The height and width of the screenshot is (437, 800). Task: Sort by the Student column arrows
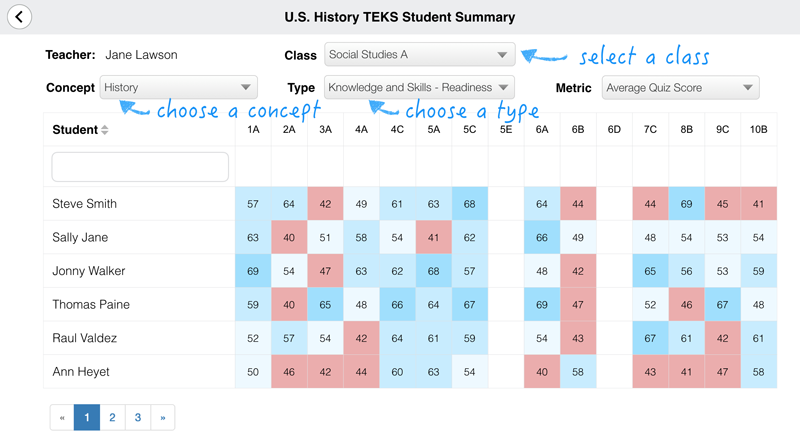(105, 130)
